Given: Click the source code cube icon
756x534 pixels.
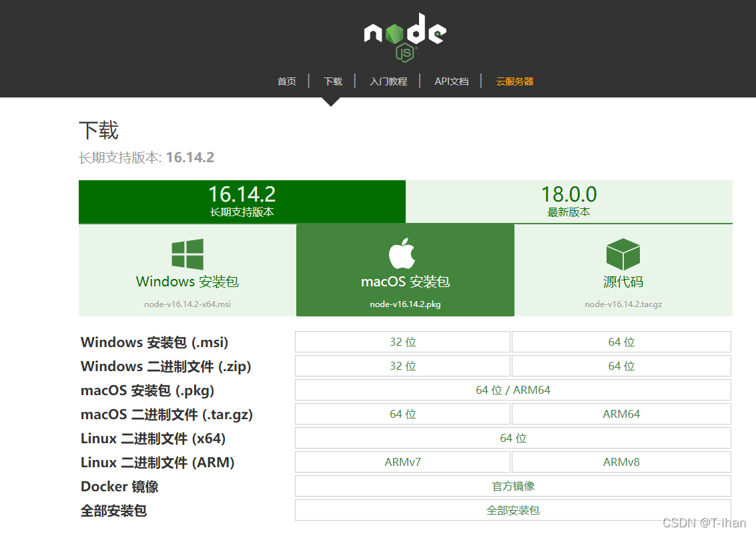Looking at the screenshot, I should pyautogui.click(x=623, y=254).
